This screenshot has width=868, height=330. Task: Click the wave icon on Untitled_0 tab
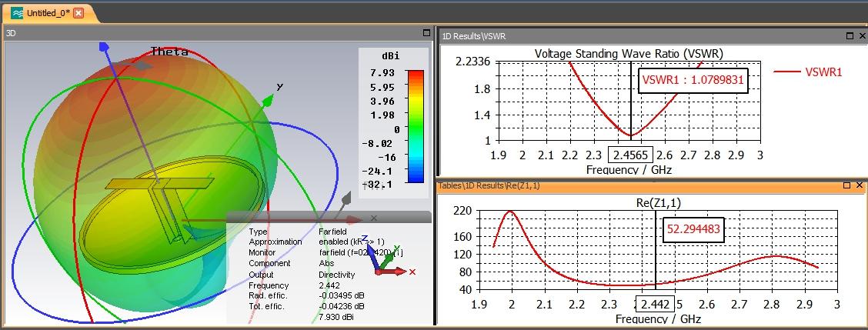click(x=18, y=13)
